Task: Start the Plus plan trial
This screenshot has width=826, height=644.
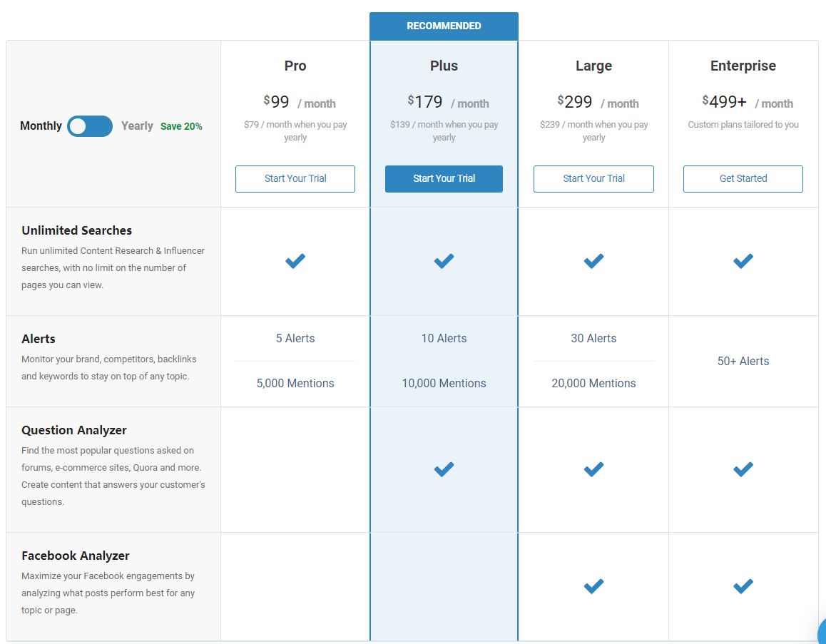Action: click(444, 179)
